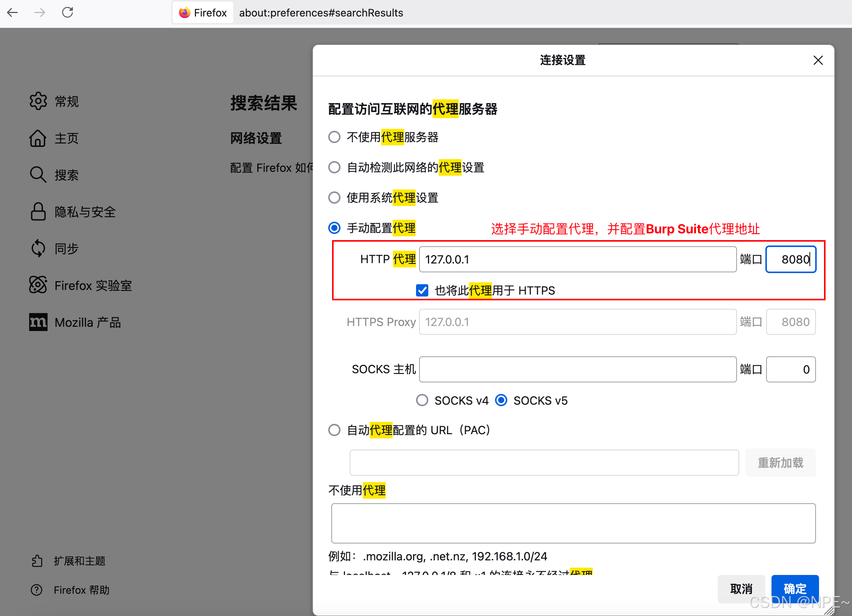
Task: Choose SOCKS v4 radio button
Action: 422,400
